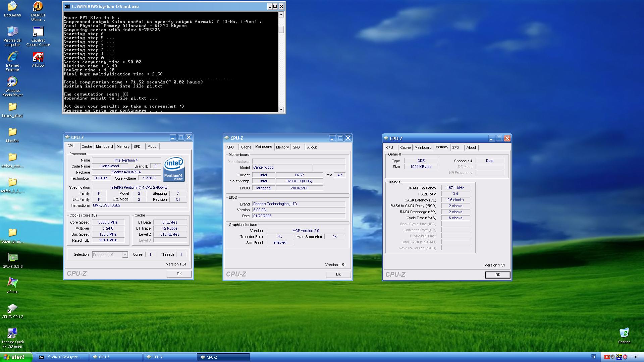The image size is (644, 362).
Task: Click the Canterwood model field
Action: tap(282, 168)
